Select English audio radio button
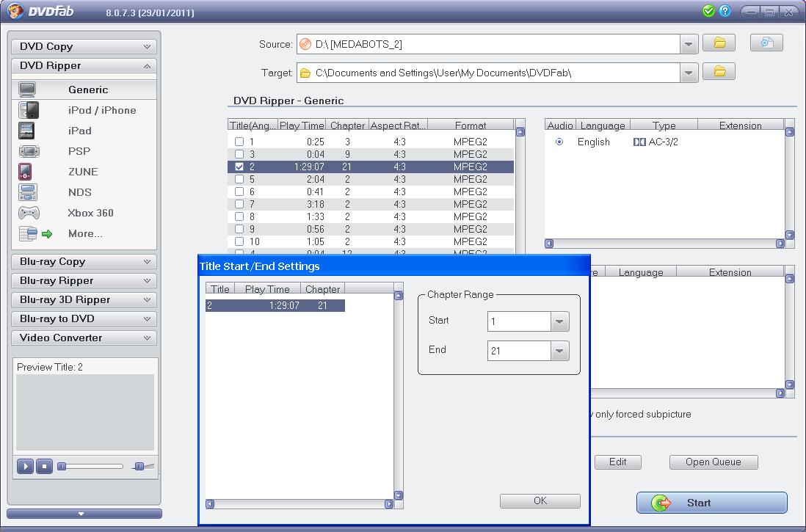The height and width of the screenshot is (532, 806). click(x=559, y=142)
